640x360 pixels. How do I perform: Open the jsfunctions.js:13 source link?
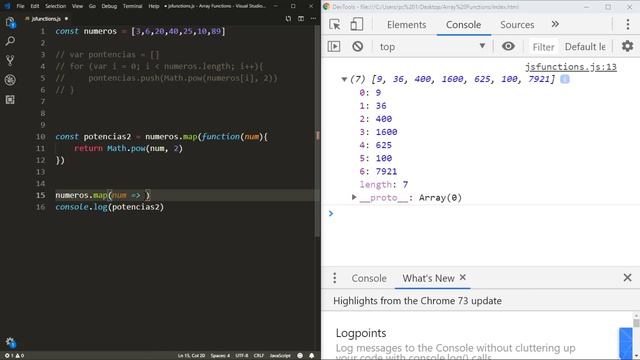pos(571,67)
